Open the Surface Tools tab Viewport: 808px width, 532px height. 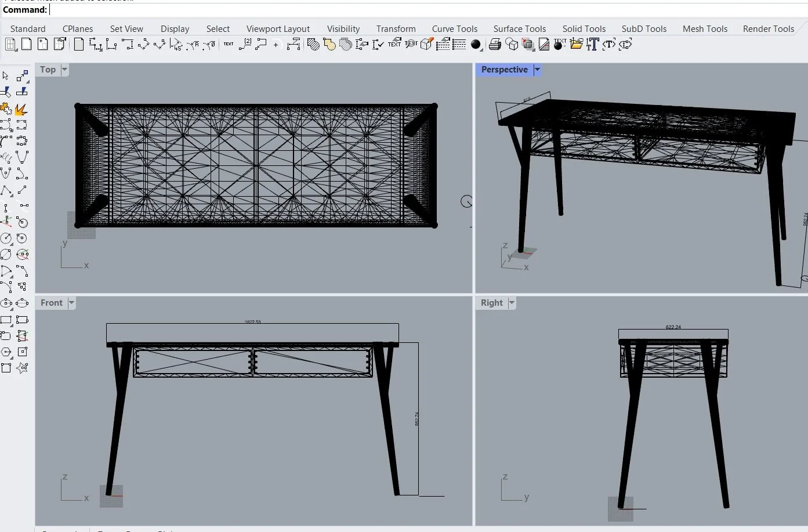point(520,28)
